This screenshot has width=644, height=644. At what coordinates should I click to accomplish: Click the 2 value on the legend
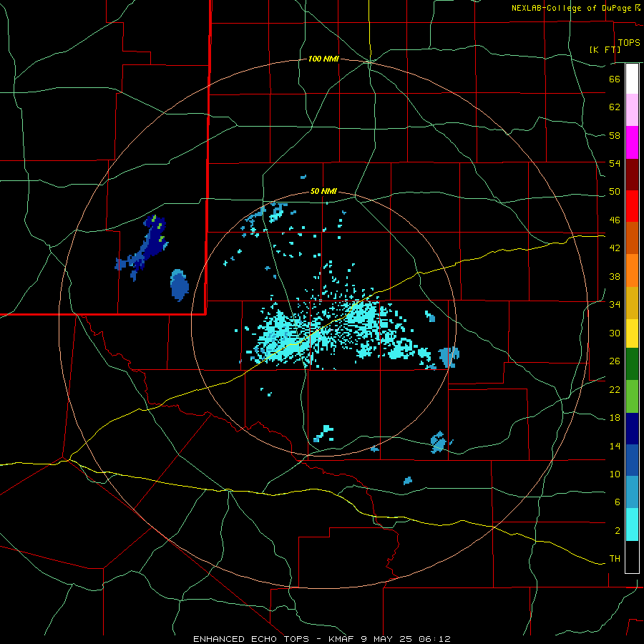click(x=617, y=531)
